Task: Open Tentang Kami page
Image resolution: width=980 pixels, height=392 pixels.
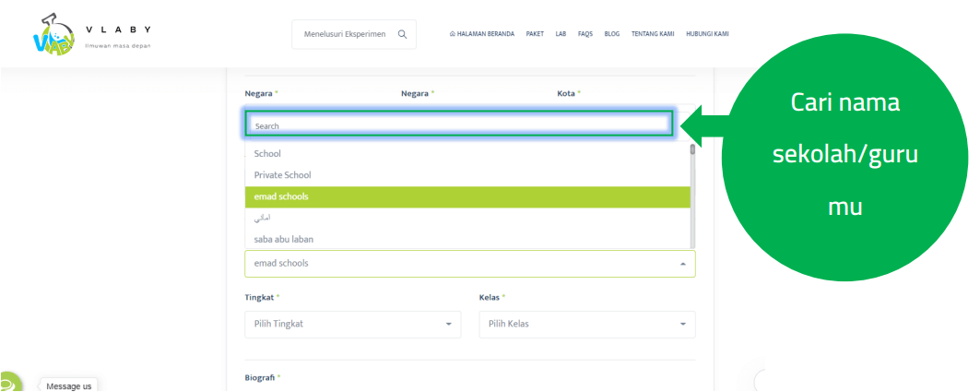Action: coord(653,34)
